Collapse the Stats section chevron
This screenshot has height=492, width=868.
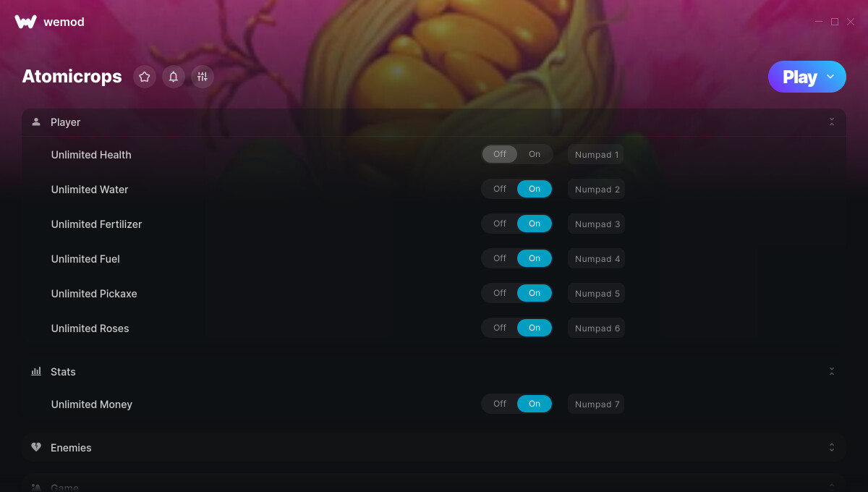832,371
